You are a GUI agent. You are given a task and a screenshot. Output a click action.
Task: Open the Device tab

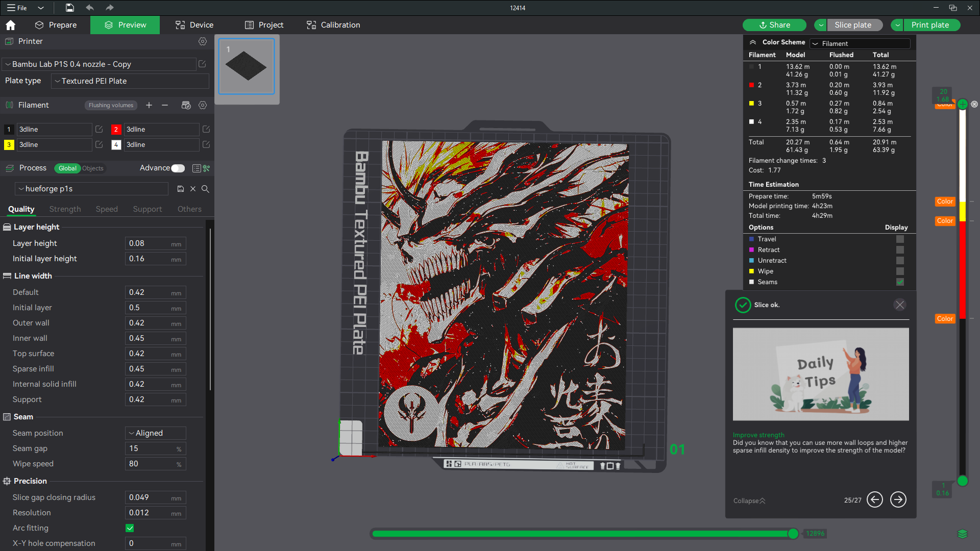coord(194,25)
